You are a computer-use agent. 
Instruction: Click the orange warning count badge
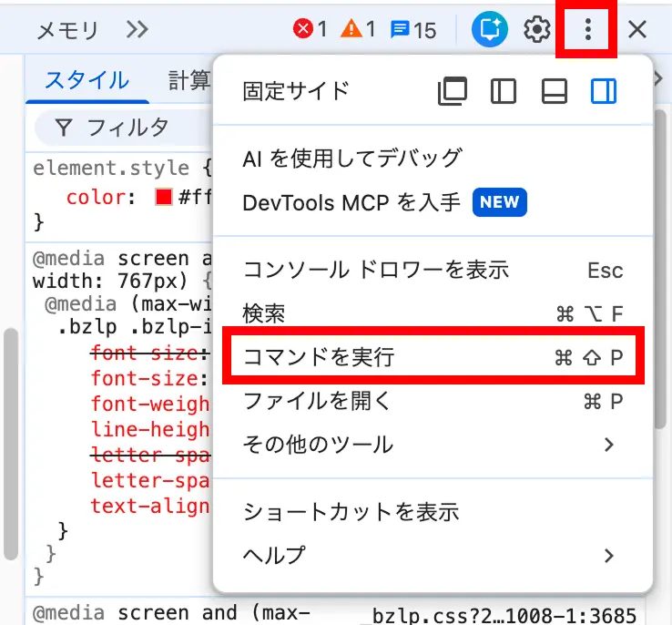[358, 29]
